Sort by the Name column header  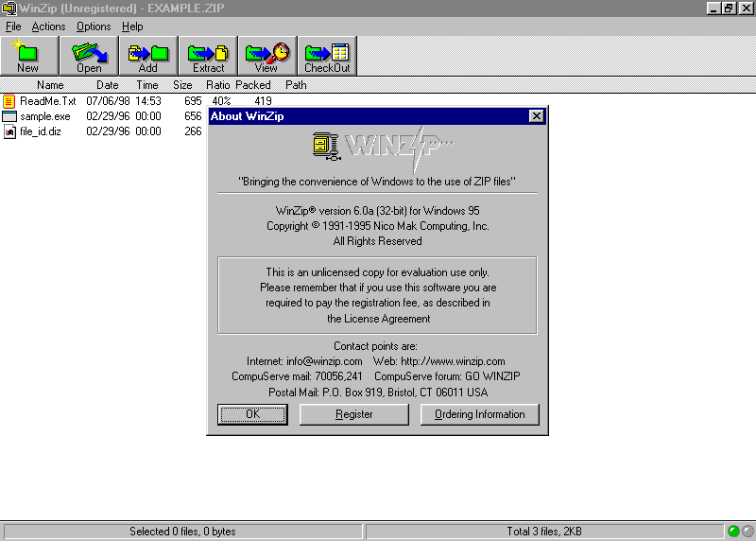(50, 85)
